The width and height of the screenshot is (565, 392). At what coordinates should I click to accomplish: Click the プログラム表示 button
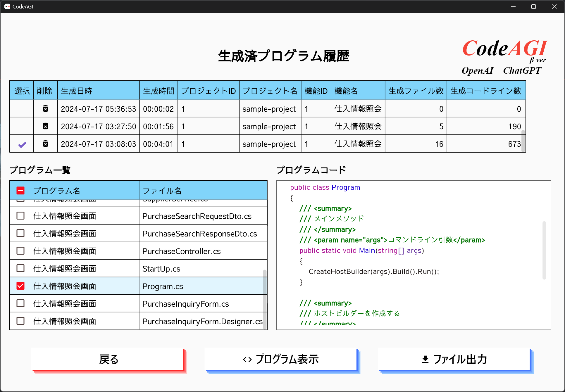click(x=281, y=360)
